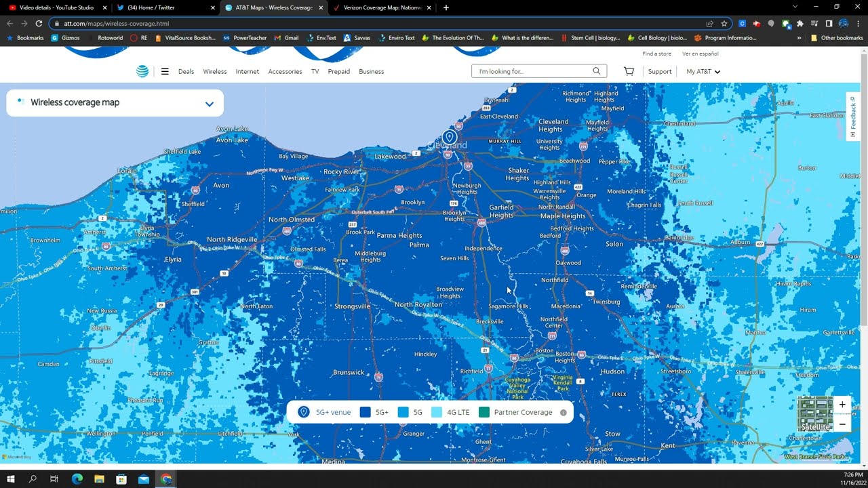The image size is (868, 488).
Task: Open Savvas bookmark
Action: (357, 38)
